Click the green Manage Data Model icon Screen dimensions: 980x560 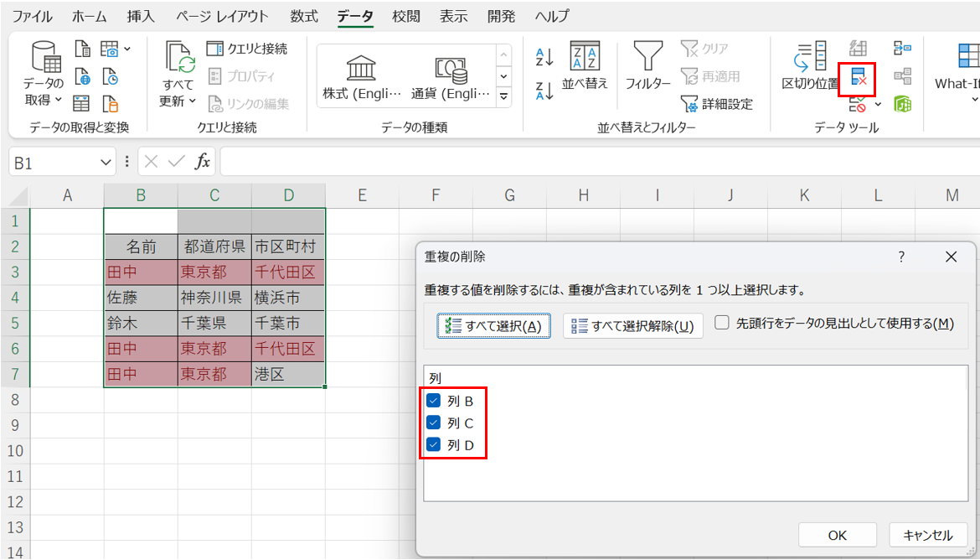pyautogui.click(x=902, y=104)
